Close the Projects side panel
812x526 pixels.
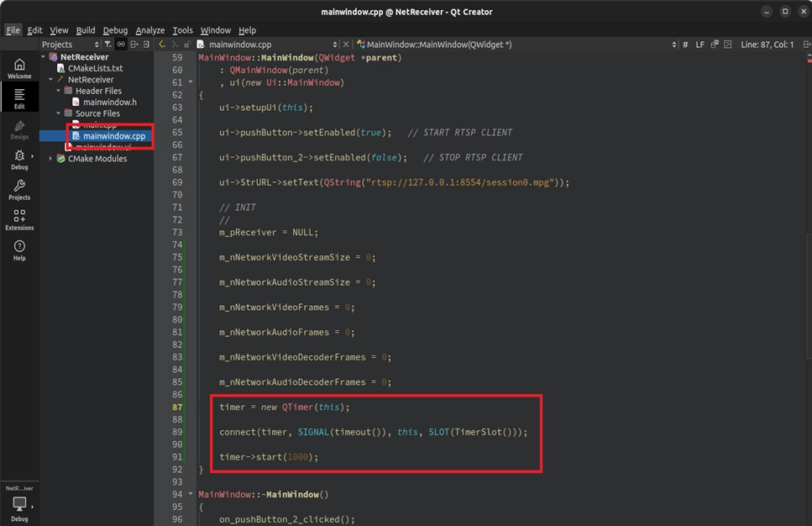pyautogui.click(x=147, y=45)
